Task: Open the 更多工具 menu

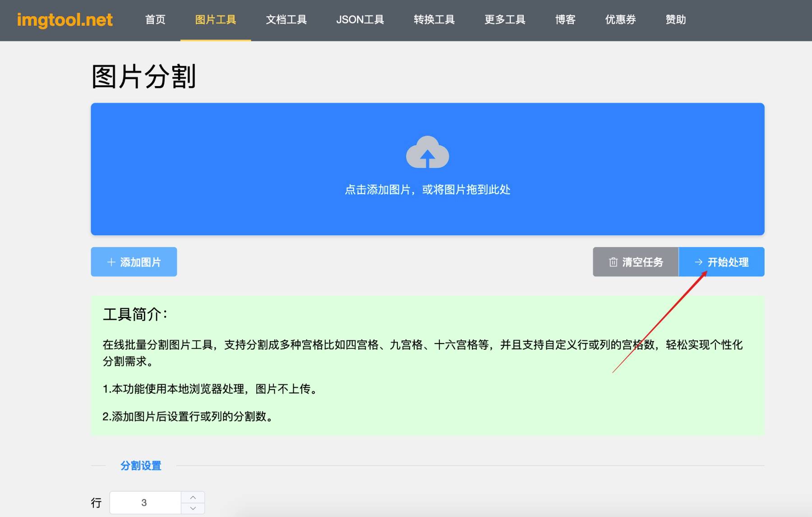Action: [x=505, y=20]
